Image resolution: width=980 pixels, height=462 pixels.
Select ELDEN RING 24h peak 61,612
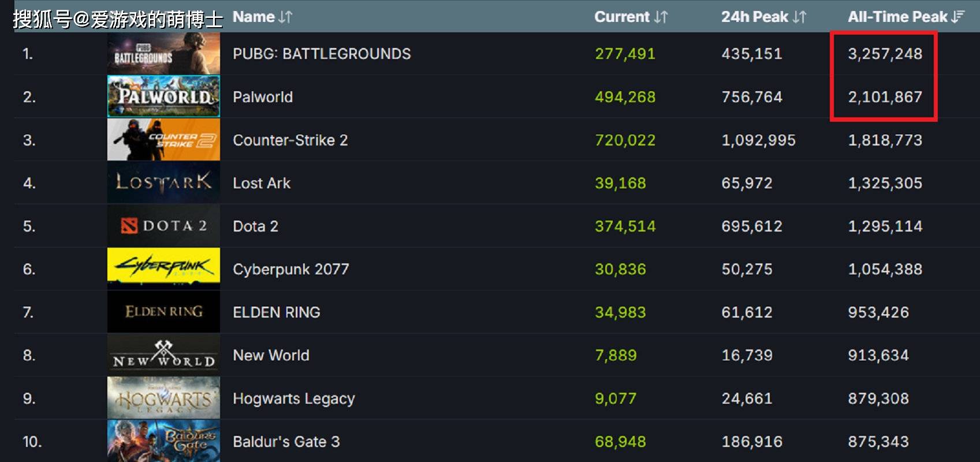[747, 312]
